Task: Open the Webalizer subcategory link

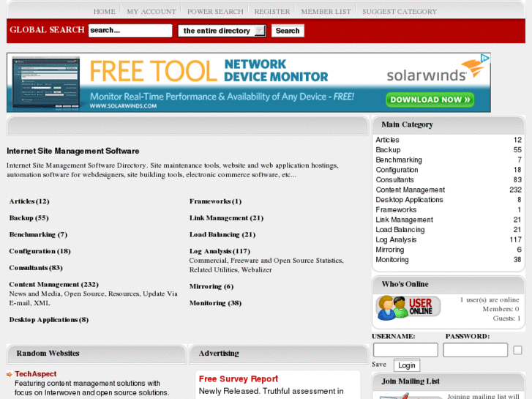Action: click(257, 270)
